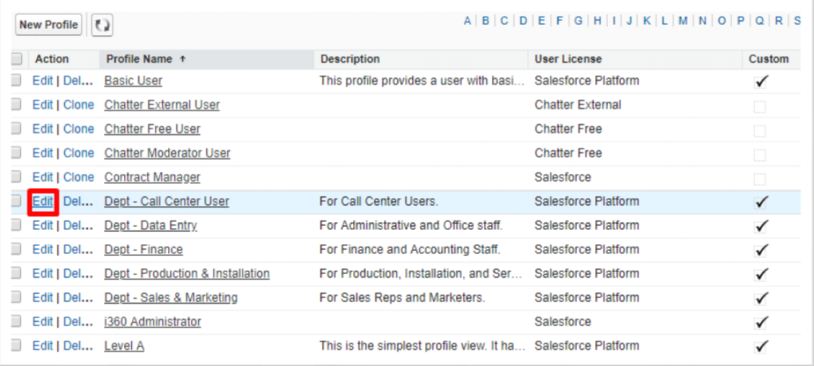Viewport: 814px width, 366px height.
Task: Edit the Basic User profile
Action: coord(43,80)
